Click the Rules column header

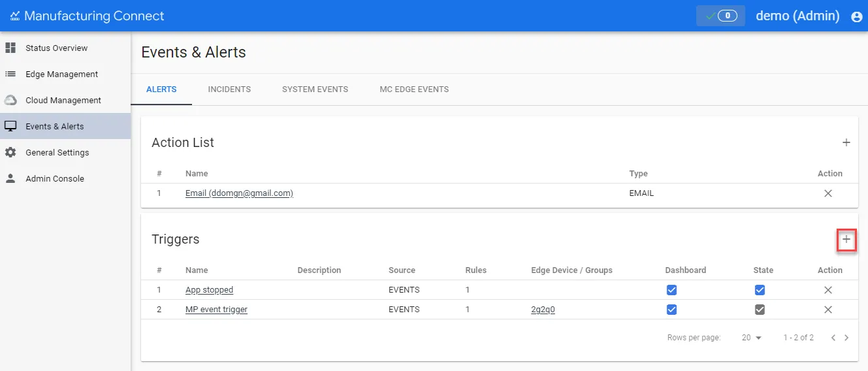[x=475, y=270]
